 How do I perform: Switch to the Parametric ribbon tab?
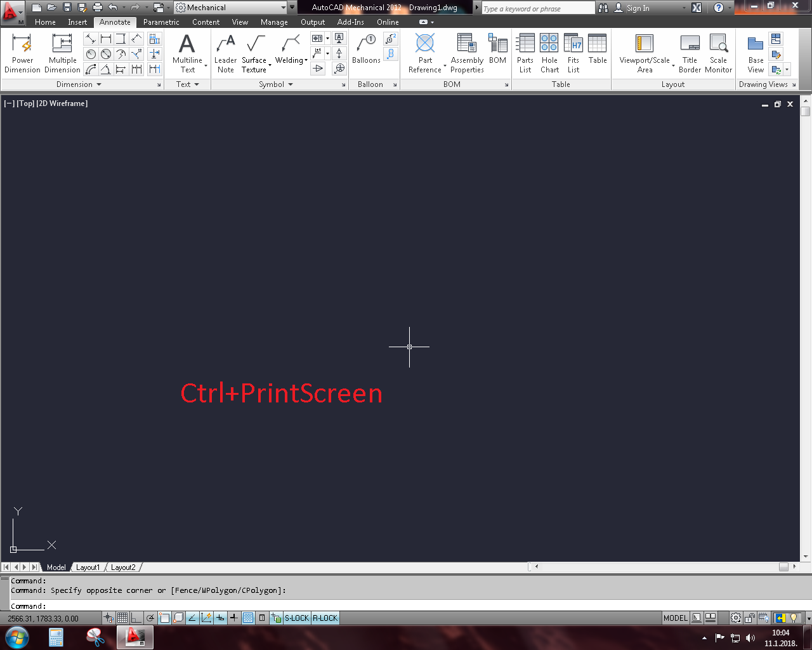click(161, 22)
